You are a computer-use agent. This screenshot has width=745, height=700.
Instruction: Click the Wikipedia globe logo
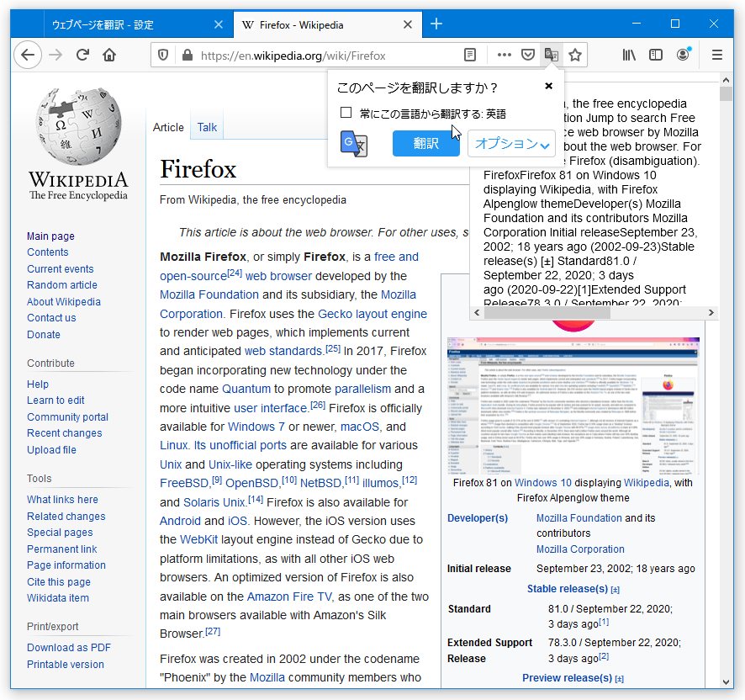click(79, 126)
